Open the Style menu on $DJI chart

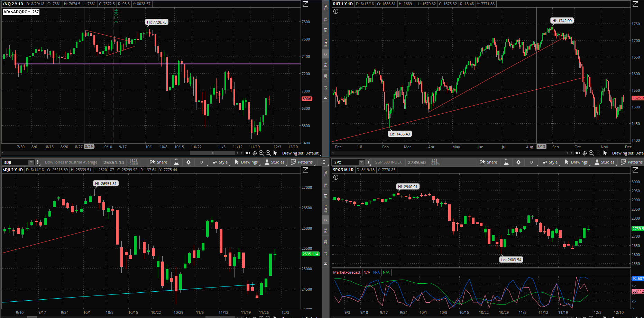click(x=220, y=162)
